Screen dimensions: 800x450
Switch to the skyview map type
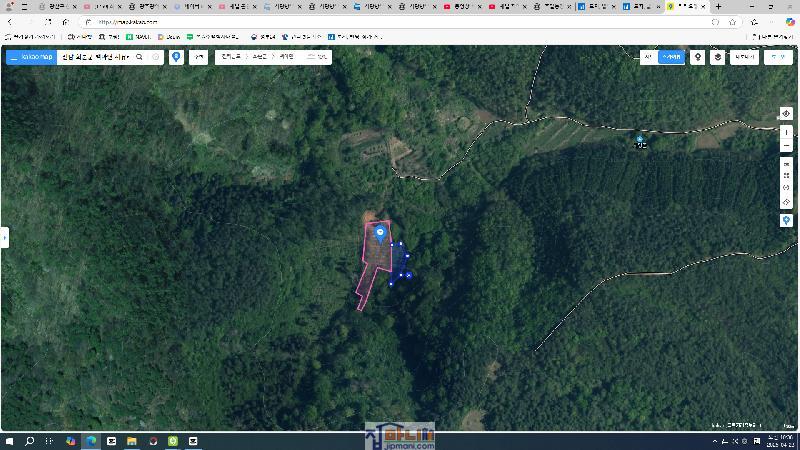pos(671,58)
